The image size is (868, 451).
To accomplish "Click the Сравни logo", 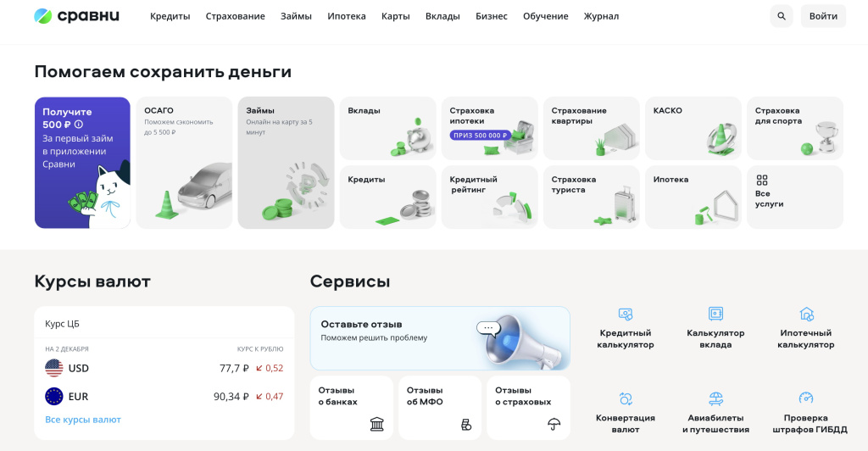I will (x=76, y=16).
